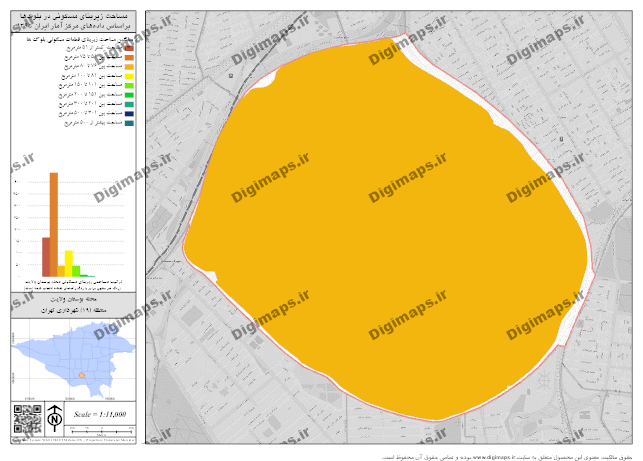This screenshot has width=643, height=461.
Task: Click the QR code
Action: point(27,419)
